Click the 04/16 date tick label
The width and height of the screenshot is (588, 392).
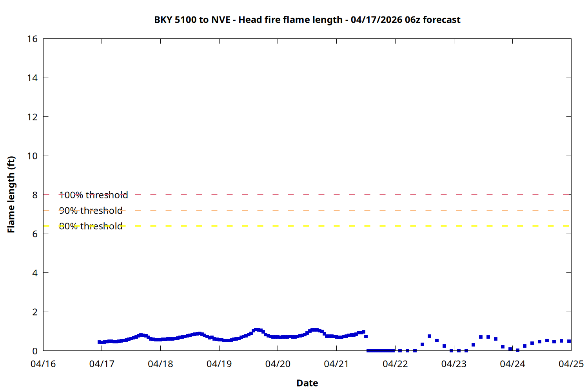click(43, 364)
